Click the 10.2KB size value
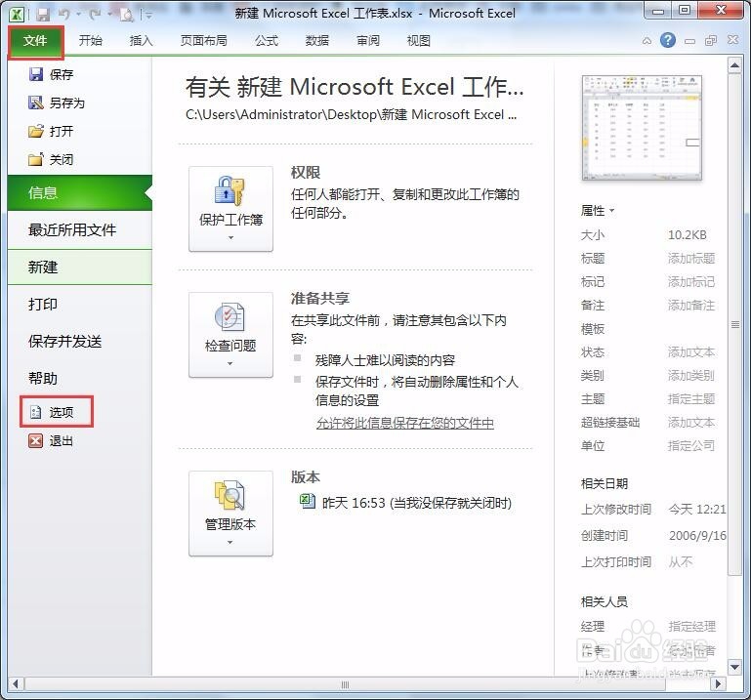751x700 pixels. click(688, 235)
